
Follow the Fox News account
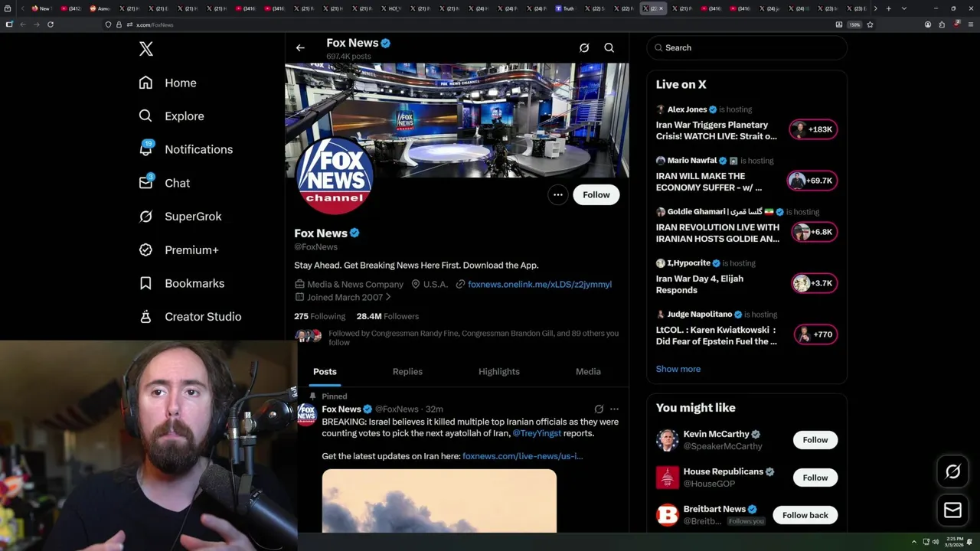tap(596, 194)
